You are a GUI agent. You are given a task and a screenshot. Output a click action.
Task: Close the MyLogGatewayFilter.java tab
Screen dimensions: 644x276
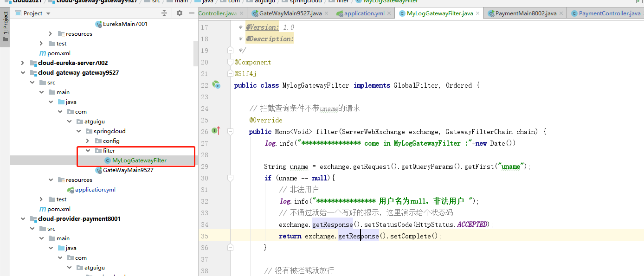pos(478,13)
